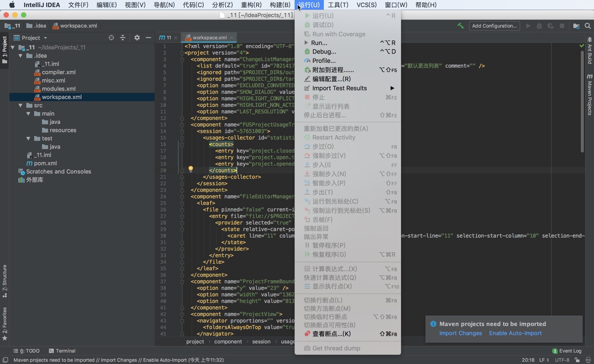Click Enable Auto-Import link

click(515, 333)
